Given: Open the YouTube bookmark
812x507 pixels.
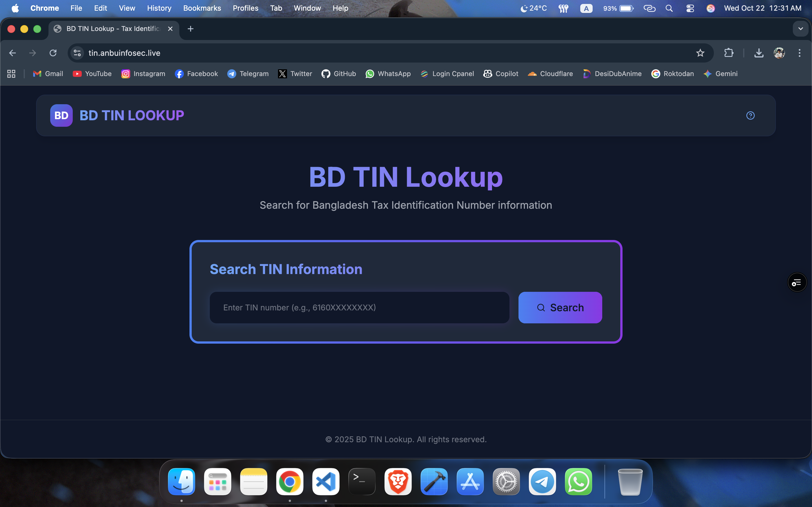Looking at the screenshot, I should (x=92, y=74).
